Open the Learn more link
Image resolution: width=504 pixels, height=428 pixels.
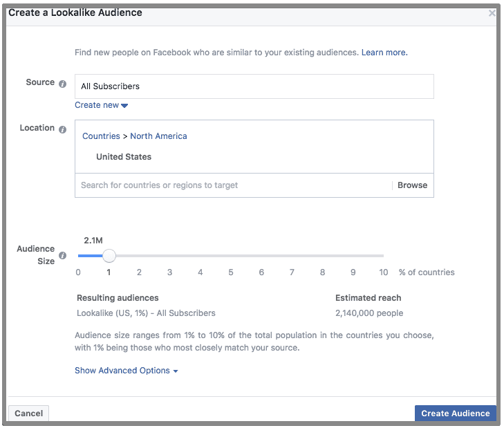[x=384, y=53]
